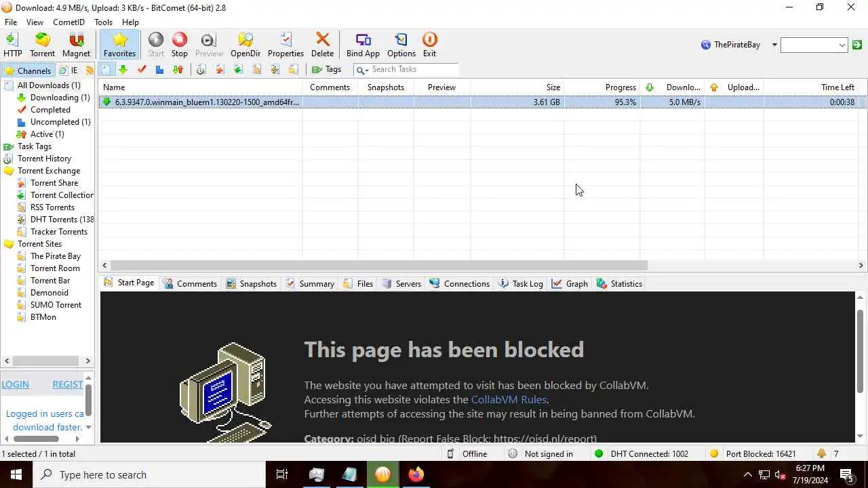
Task: Open ThePirateBay search engine dropdown
Action: (774, 45)
